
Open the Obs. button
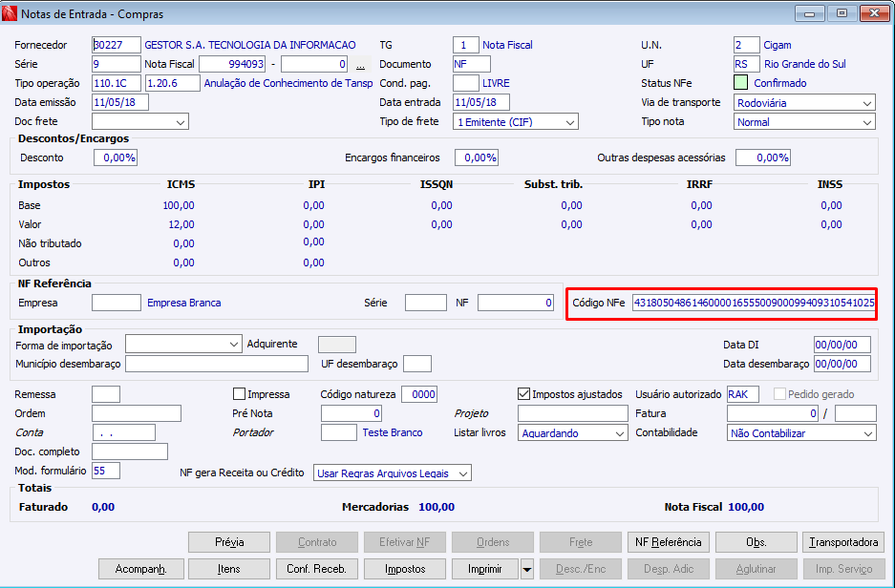tap(756, 542)
